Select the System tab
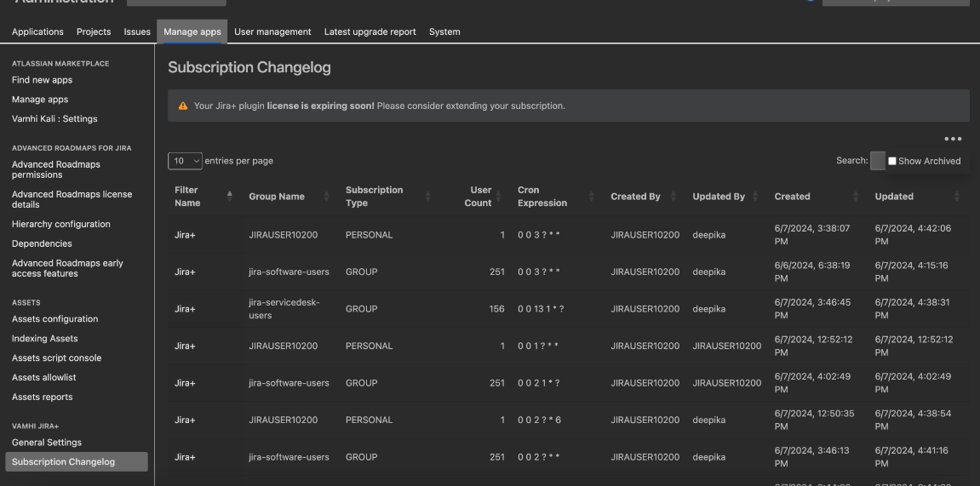The image size is (980, 486). (x=444, y=31)
